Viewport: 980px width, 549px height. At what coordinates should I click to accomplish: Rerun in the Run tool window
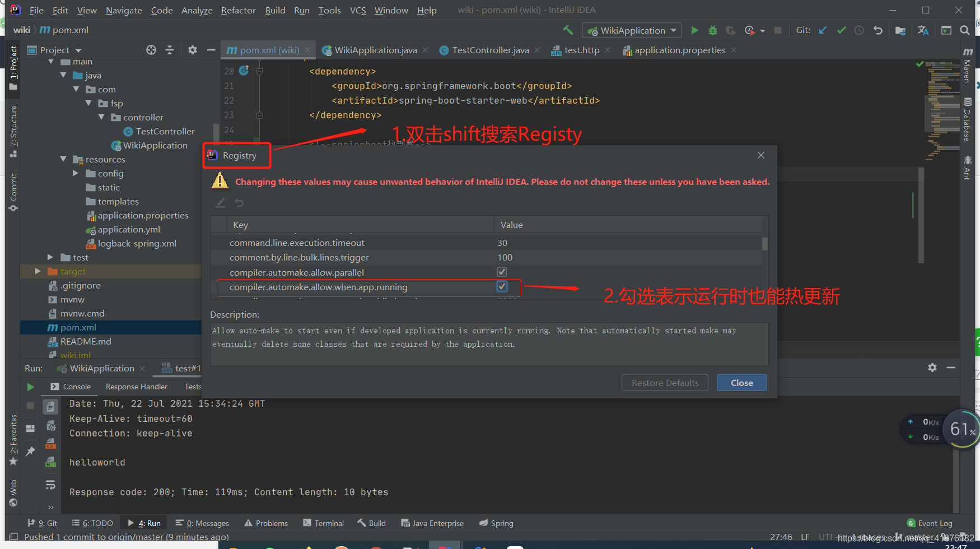click(30, 387)
